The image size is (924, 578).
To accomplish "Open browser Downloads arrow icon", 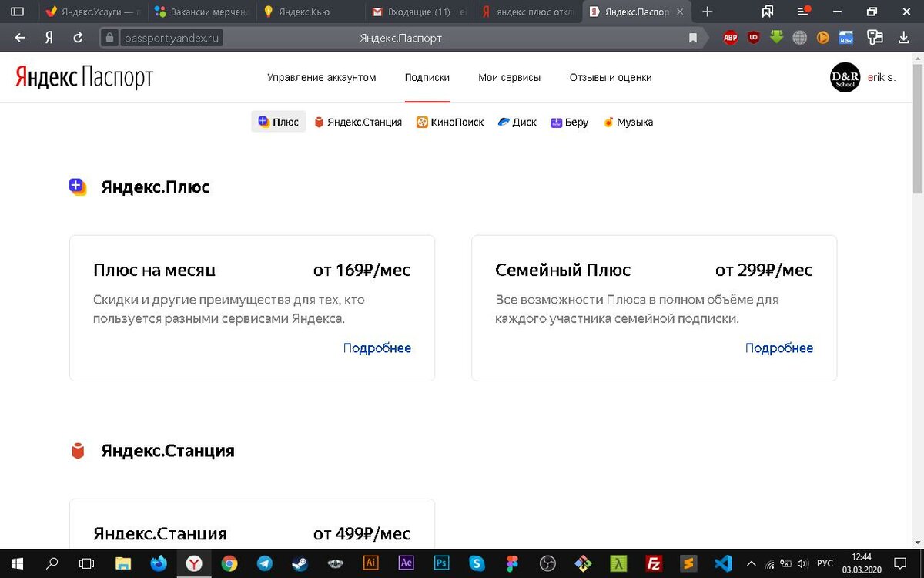I will pos(903,37).
